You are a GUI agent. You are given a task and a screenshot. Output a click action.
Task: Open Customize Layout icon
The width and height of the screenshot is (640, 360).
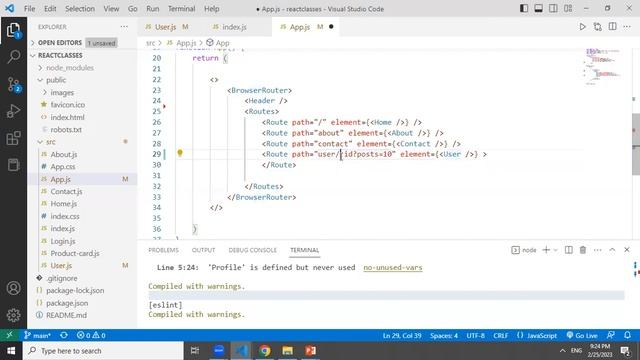(x=568, y=9)
